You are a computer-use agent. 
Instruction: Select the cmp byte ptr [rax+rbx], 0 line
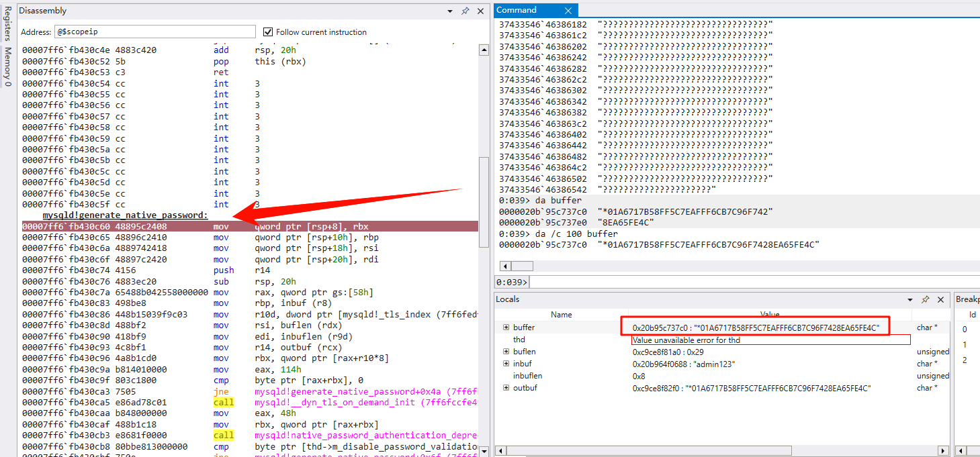point(250,380)
